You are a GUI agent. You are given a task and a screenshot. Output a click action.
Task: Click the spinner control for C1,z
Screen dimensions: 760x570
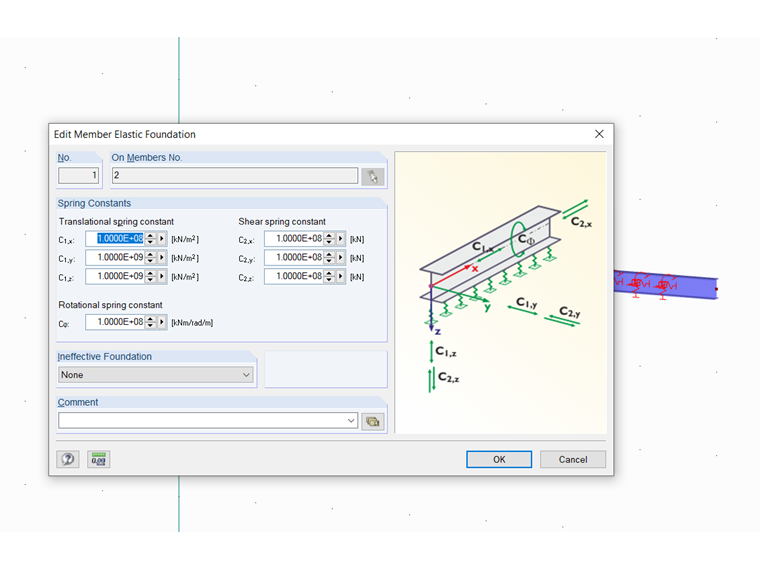tap(150, 276)
